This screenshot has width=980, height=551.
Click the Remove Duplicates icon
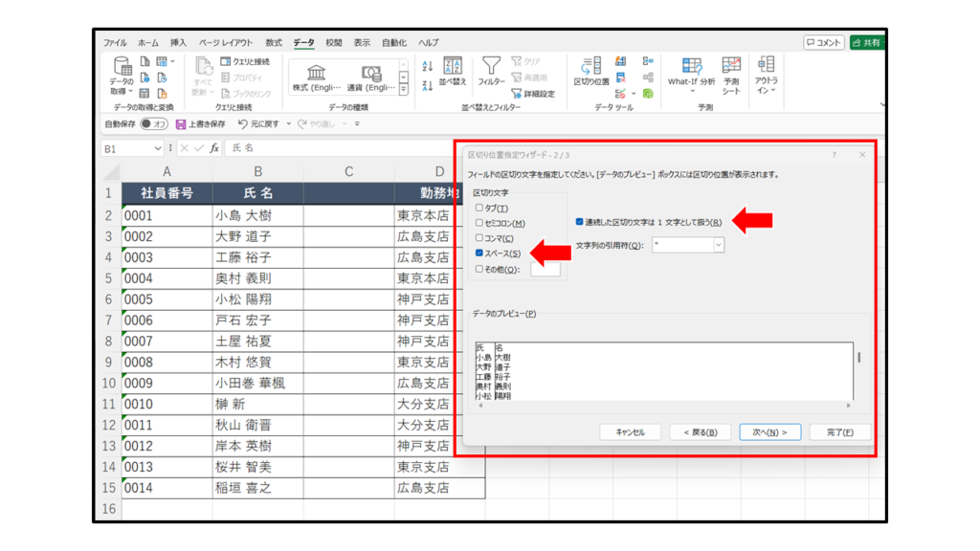(x=620, y=77)
